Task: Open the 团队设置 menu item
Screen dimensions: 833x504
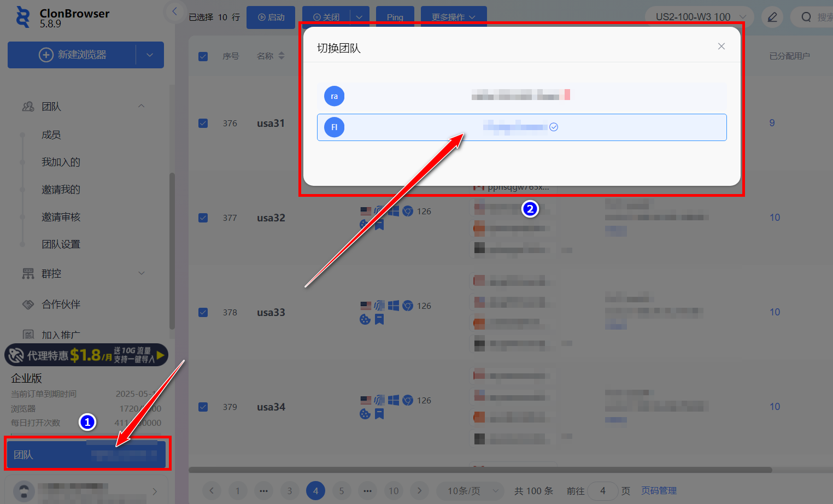Action: coord(61,244)
